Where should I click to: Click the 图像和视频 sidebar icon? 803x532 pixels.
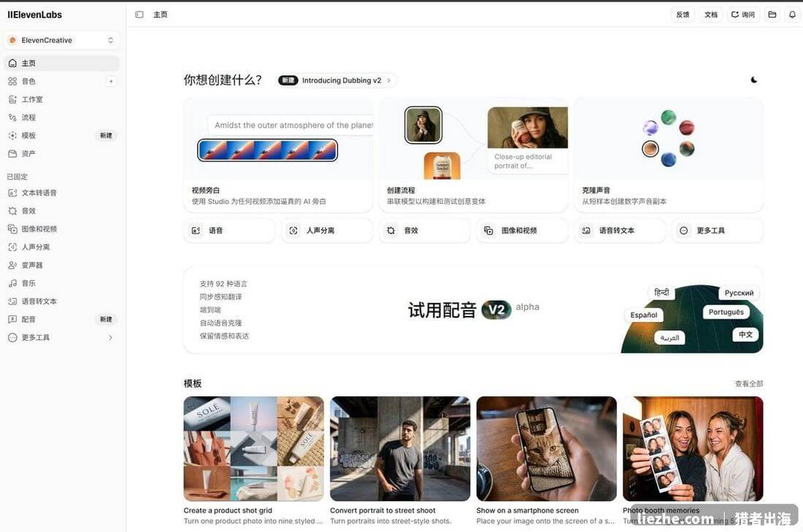click(x=13, y=229)
